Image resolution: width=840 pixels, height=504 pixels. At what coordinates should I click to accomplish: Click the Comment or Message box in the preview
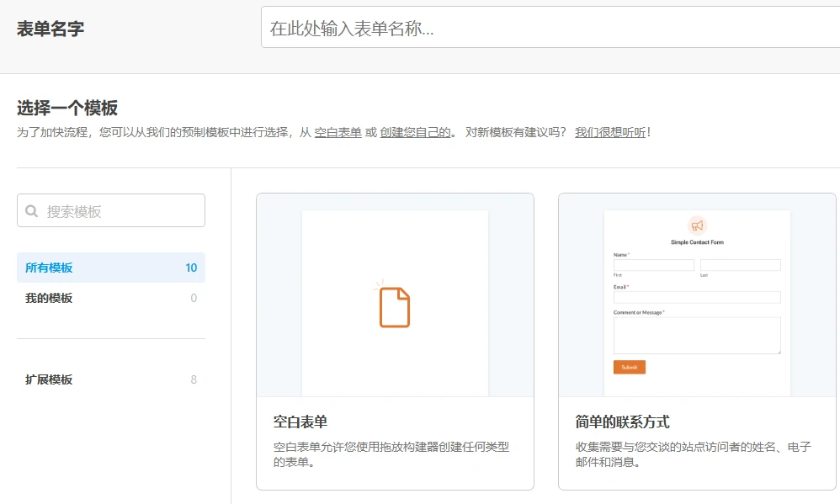(696, 335)
